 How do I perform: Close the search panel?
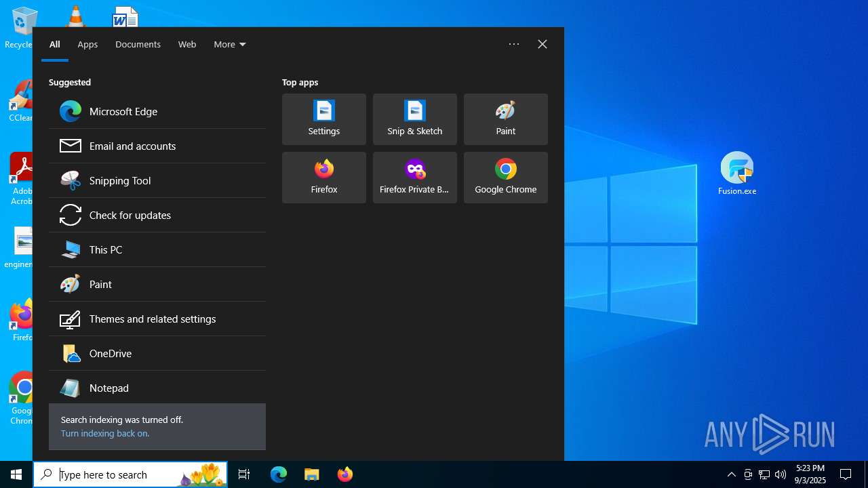542,44
